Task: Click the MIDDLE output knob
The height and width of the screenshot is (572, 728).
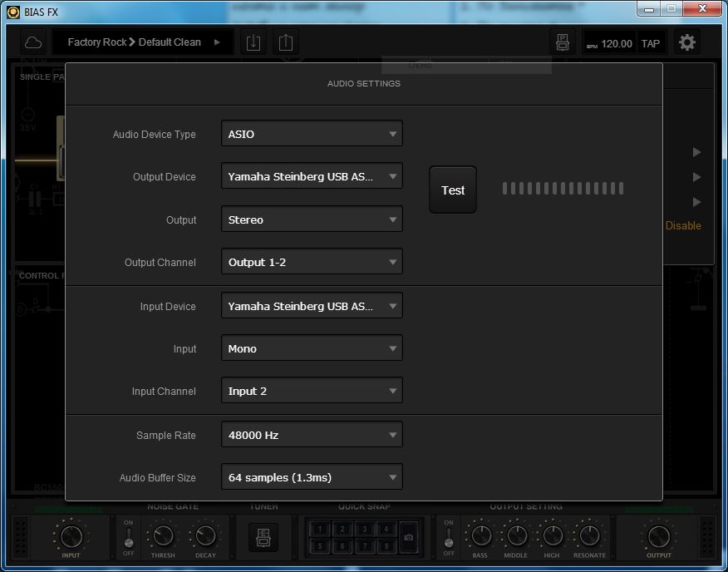Action: [516, 535]
